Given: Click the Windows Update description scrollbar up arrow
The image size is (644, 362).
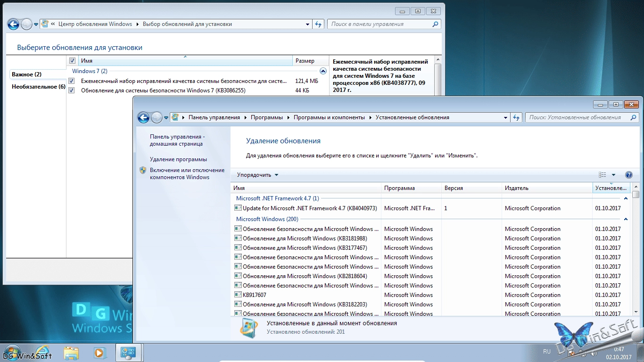Looking at the screenshot, I should [438, 60].
